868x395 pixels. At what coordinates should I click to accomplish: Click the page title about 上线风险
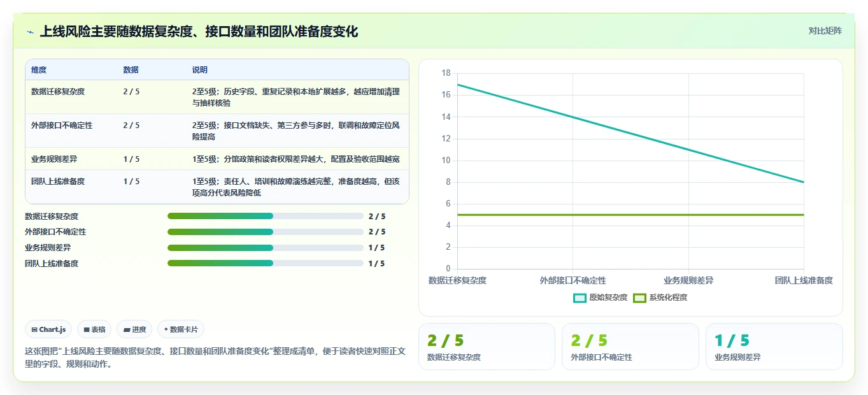coord(199,31)
